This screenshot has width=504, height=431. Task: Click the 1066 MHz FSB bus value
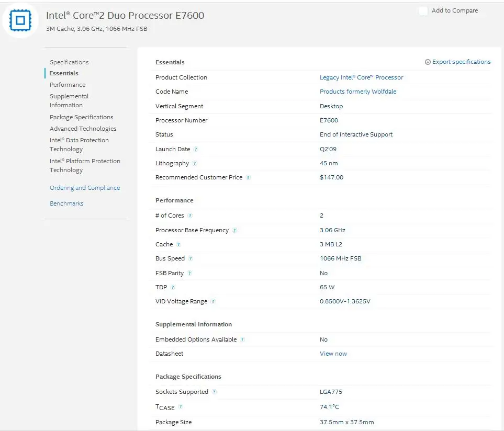(x=340, y=258)
